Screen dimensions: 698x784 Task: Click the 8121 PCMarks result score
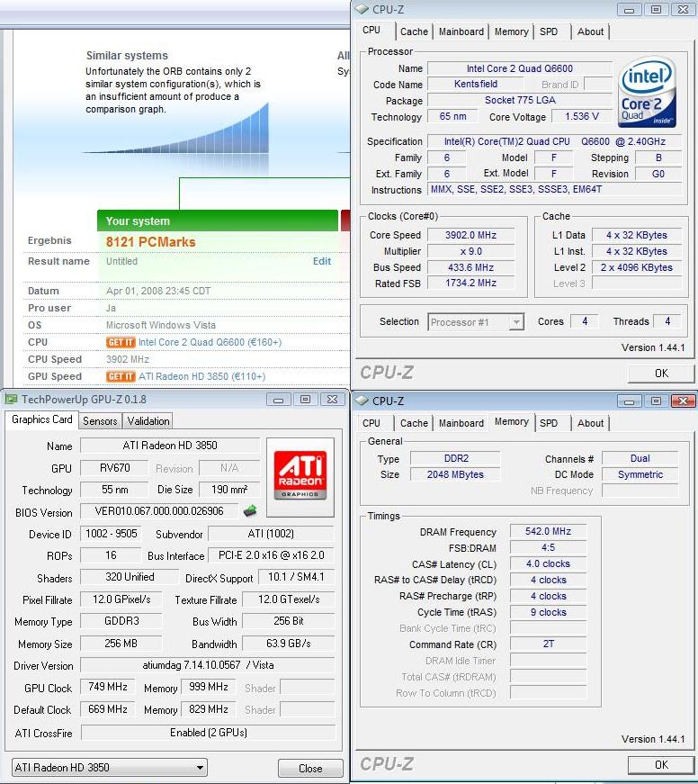pos(150,242)
